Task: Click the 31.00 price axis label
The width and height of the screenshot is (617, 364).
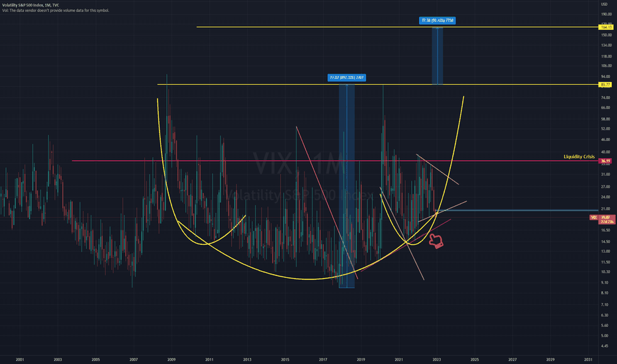Action: tap(605, 174)
